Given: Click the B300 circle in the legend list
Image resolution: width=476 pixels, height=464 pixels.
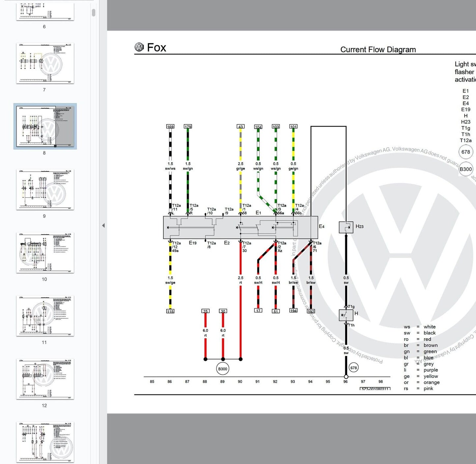Looking at the screenshot, I should pyautogui.click(x=465, y=169).
